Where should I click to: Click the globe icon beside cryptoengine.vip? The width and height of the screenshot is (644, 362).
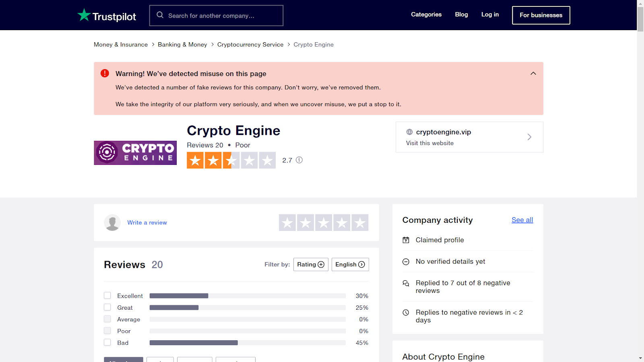click(x=409, y=132)
